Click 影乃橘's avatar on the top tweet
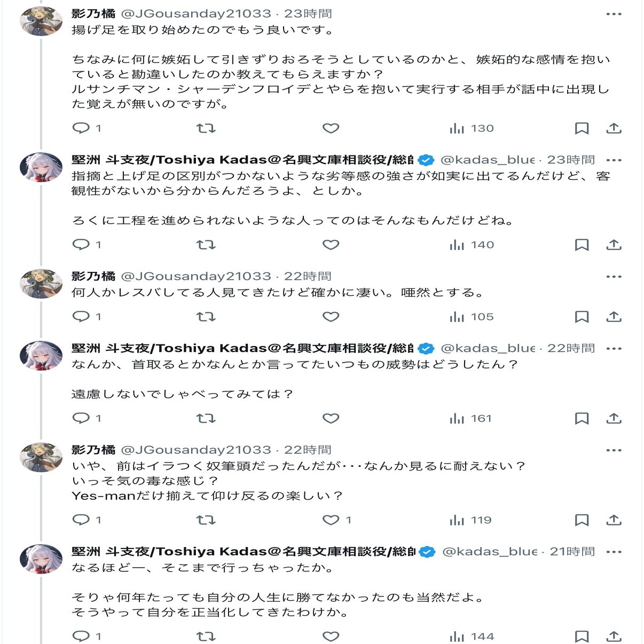Viewport: 644px width, 644px height. (x=41, y=21)
